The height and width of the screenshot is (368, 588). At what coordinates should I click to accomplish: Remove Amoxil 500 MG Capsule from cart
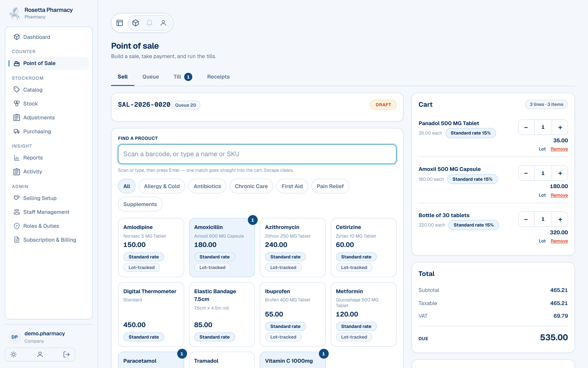tap(559, 195)
